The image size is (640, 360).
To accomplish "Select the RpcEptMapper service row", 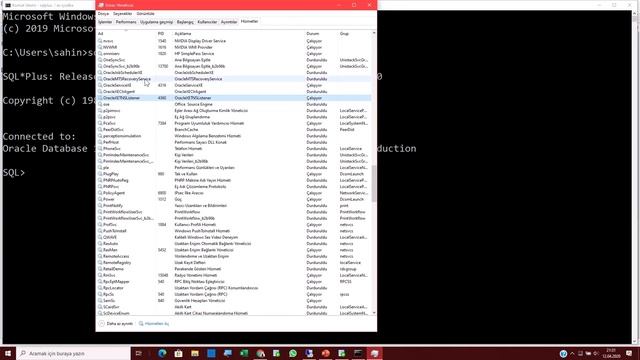I will [x=234, y=282].
